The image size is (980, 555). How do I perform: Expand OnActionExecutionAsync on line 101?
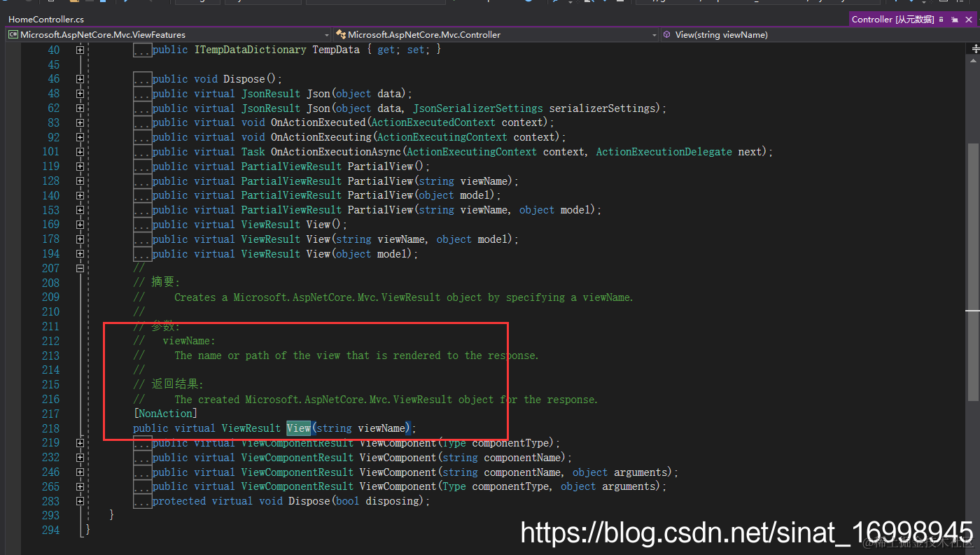point(80,152)
